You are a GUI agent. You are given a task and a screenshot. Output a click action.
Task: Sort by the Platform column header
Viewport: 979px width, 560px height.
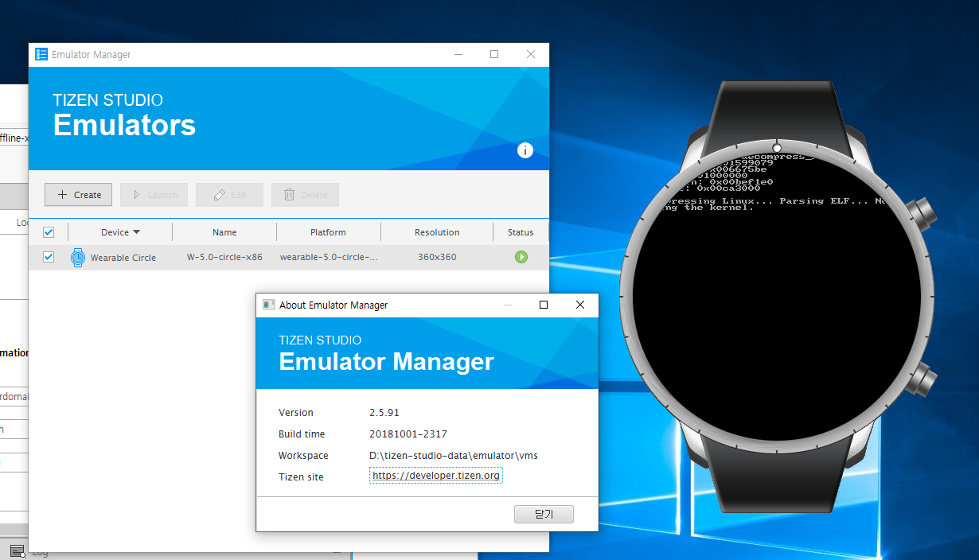coord(328,232)
